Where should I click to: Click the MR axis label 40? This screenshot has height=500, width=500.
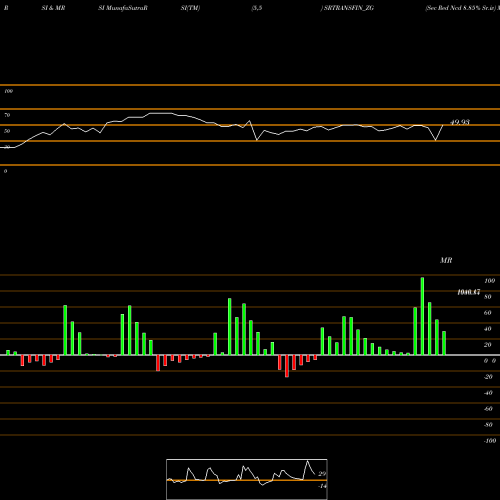[x=488, y=329]
